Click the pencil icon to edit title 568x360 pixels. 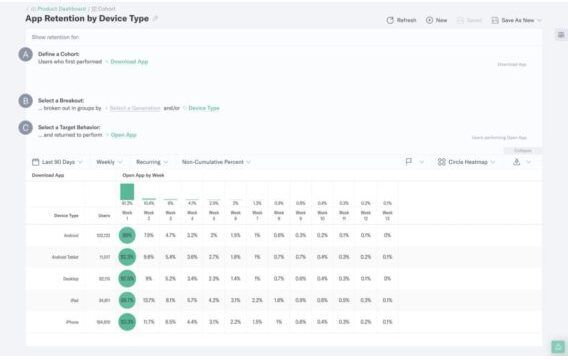point(155,18)
